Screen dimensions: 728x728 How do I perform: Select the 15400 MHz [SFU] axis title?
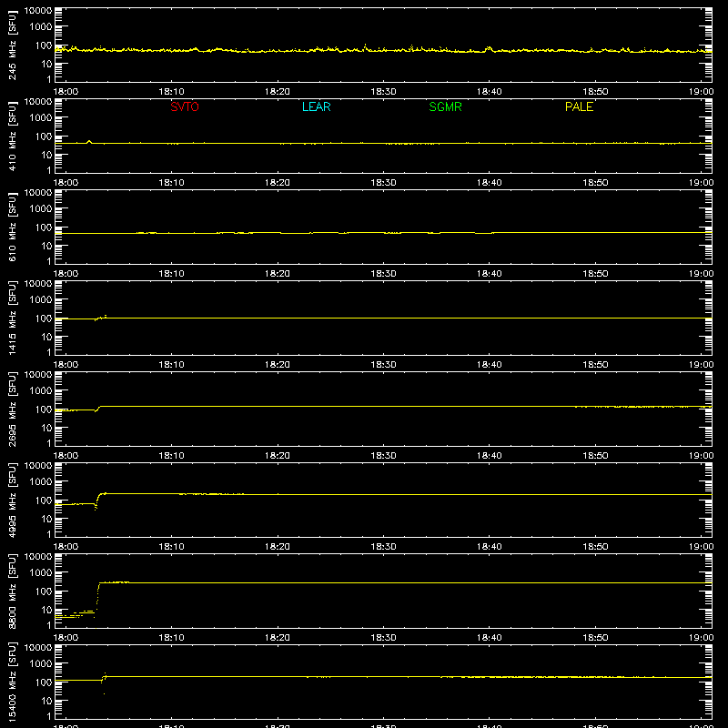click(13, 682)
